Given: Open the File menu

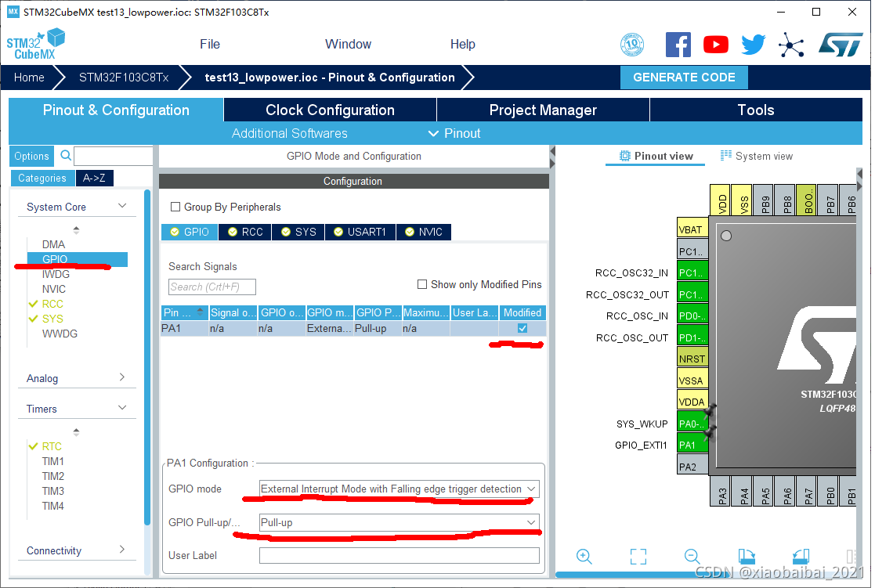Looking at the screenshot, I should [210, 44].
